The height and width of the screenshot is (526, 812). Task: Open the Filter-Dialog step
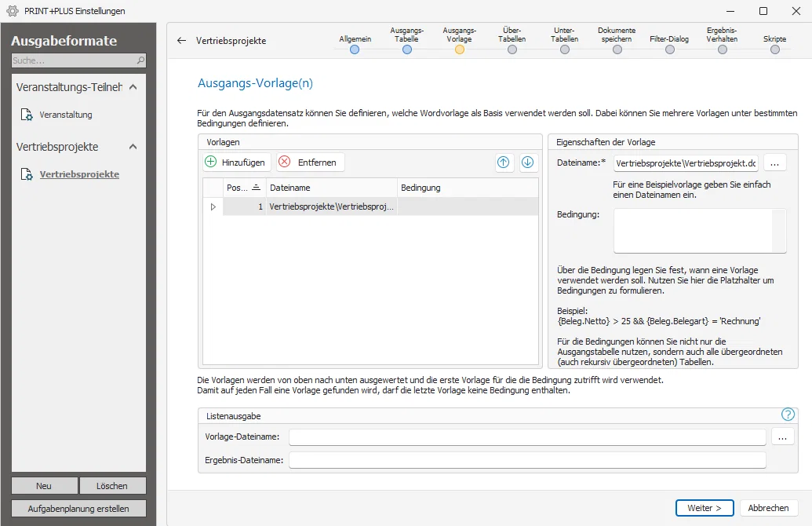pyautogui.click(x=669, y=49)
